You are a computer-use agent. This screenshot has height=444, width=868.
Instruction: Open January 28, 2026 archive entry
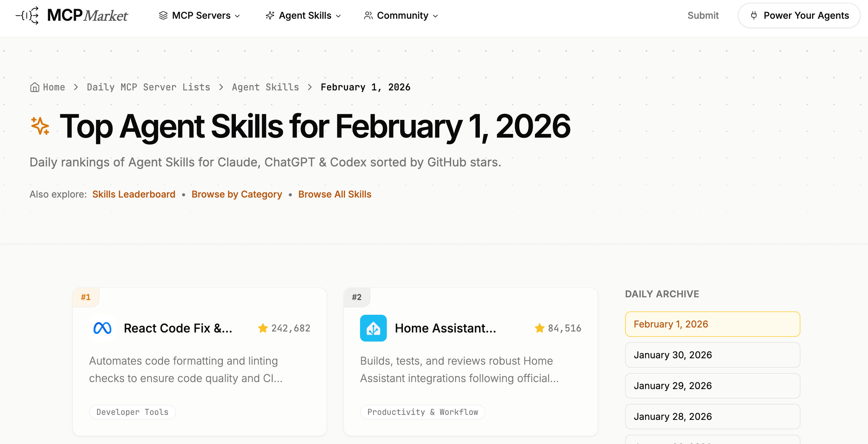(x=712, y=416)
